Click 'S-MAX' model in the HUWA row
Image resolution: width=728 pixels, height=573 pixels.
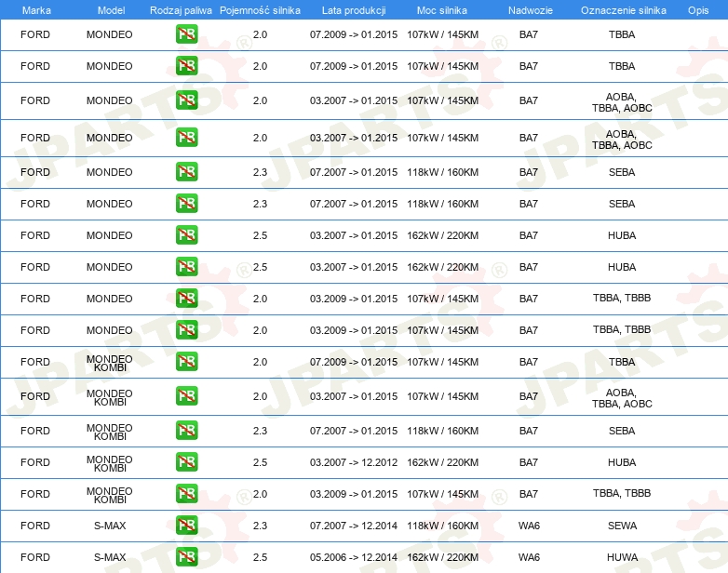[x=110, y=557]
